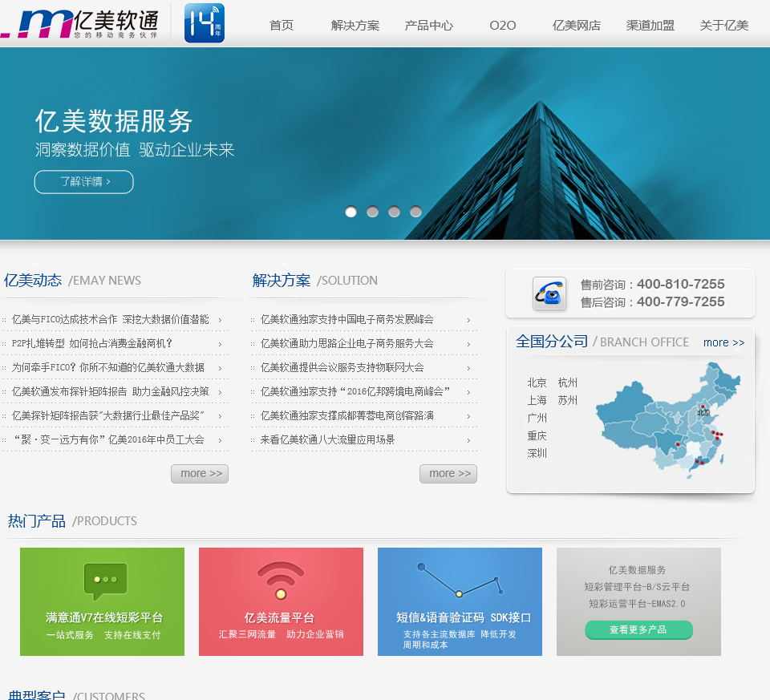Open the 关于亿美 menu item
This screenshot has height=700, width=770.
[723, 25]
